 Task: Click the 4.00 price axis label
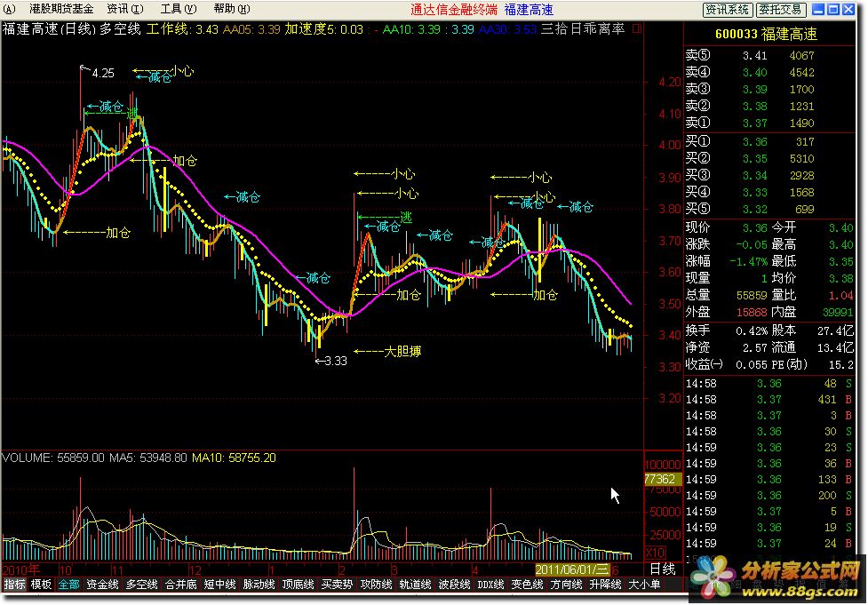[x=670, y=146]
